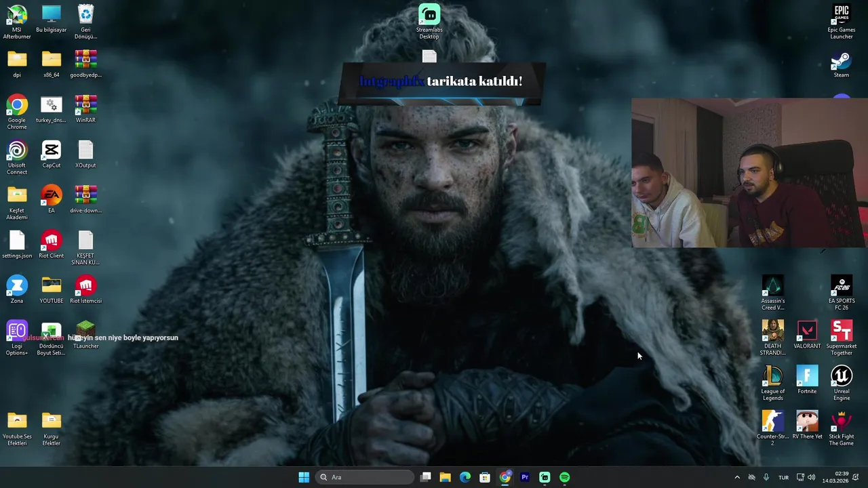Open the Keşfet Akademi folder
Viewport: 868px width, 488px height.
pyautogui.click(x=17, y=203)
